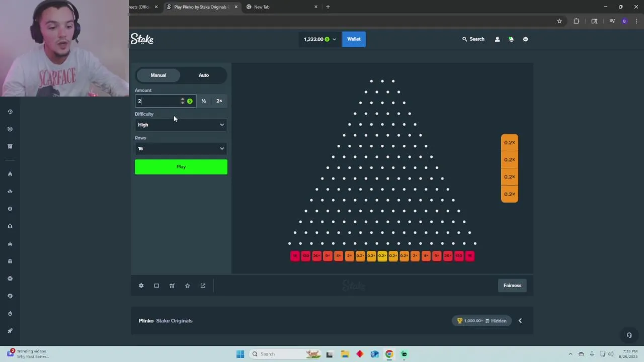
Task: Expand the game info chevron arrow
Action: click(520, 321)
